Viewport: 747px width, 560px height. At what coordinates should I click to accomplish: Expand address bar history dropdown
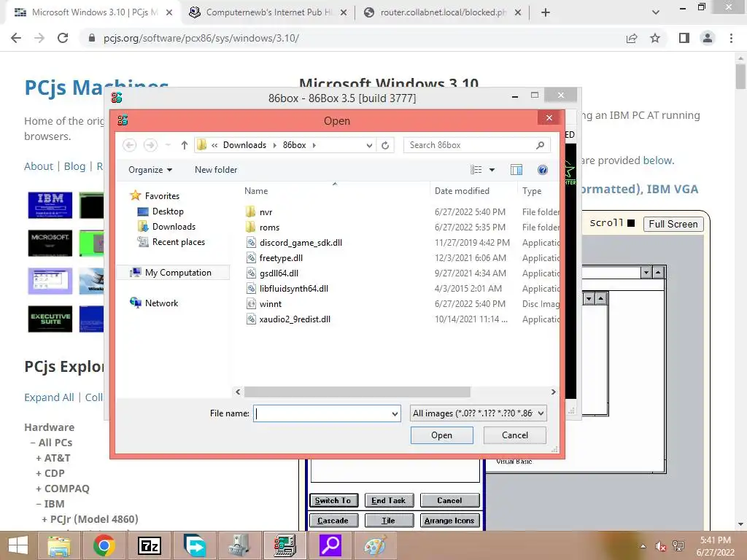[369, 145]
